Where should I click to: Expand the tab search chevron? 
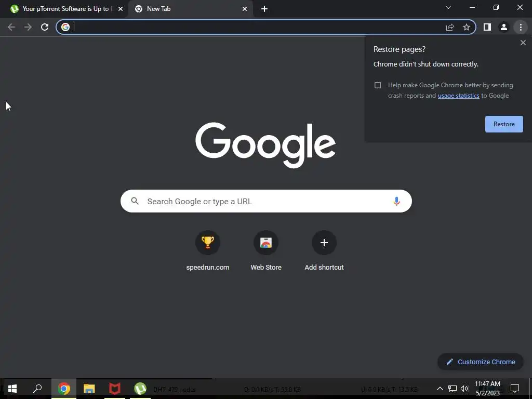(x=448, y=7)
